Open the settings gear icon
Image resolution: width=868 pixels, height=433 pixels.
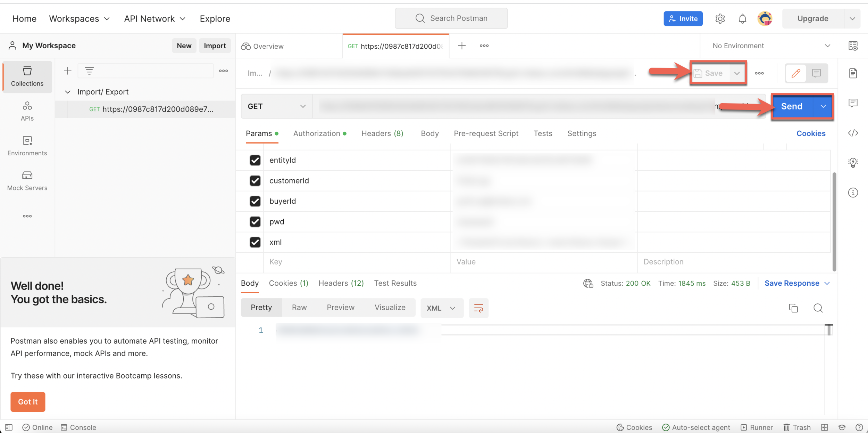coord(720,18)
